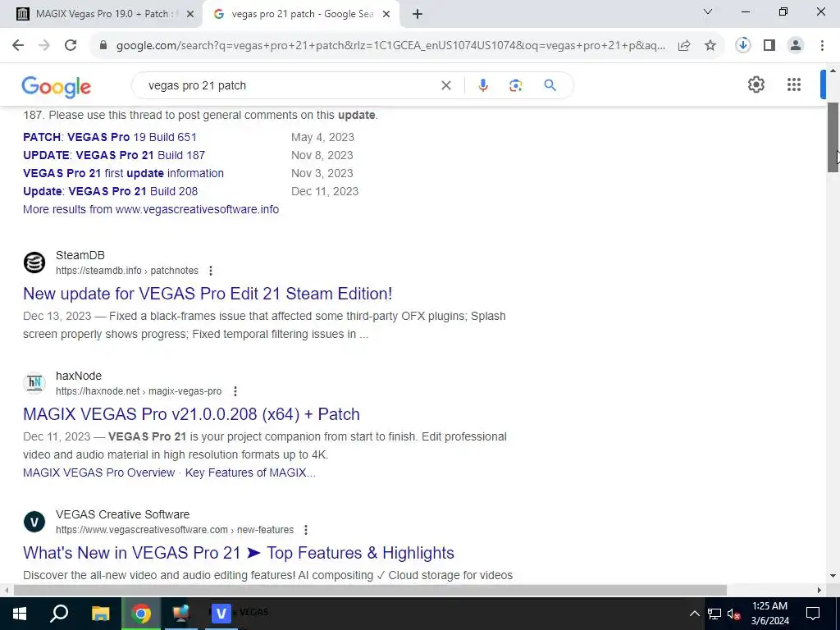Open action center notifications
Screen dimensions: 840x630
(813, 614)
